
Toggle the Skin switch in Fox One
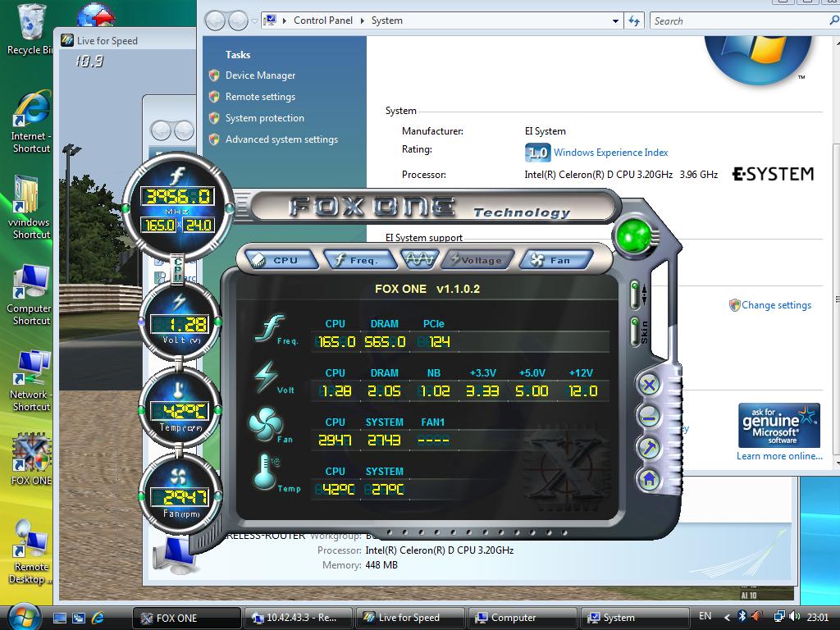(x=636, y=331)
